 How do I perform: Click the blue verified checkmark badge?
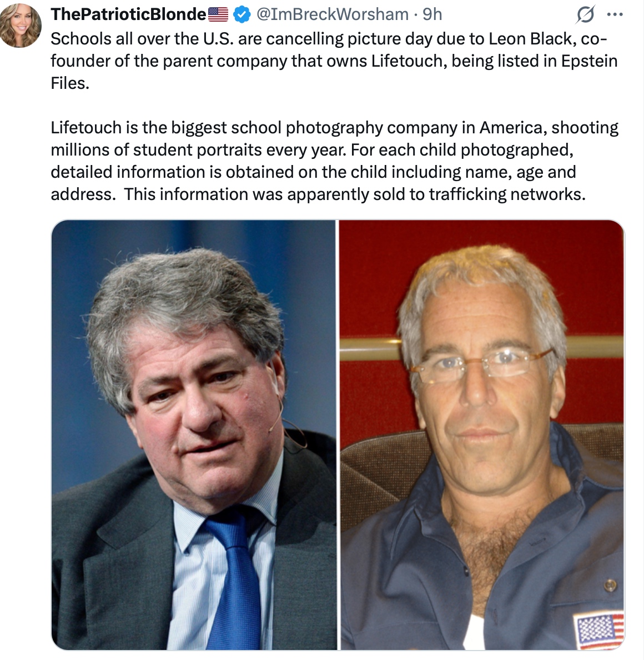242,15
